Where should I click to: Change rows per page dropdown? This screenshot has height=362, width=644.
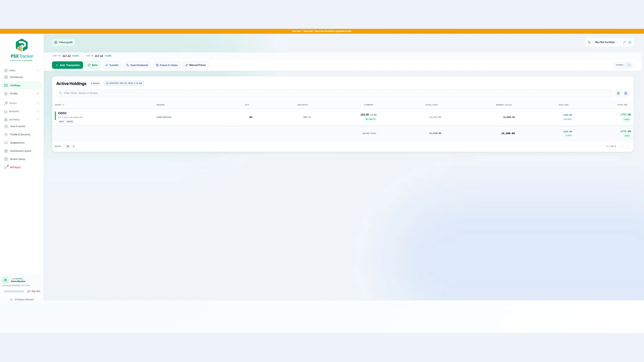(69, 146)
